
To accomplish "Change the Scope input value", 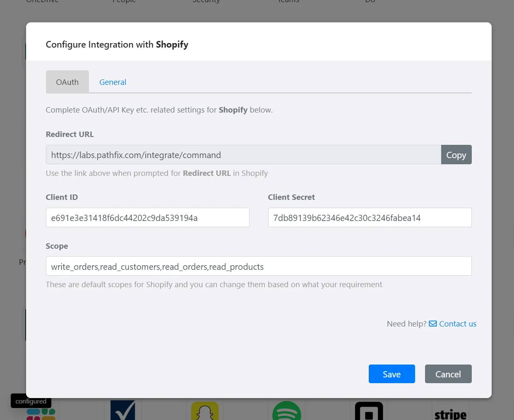I will point(259,266).
